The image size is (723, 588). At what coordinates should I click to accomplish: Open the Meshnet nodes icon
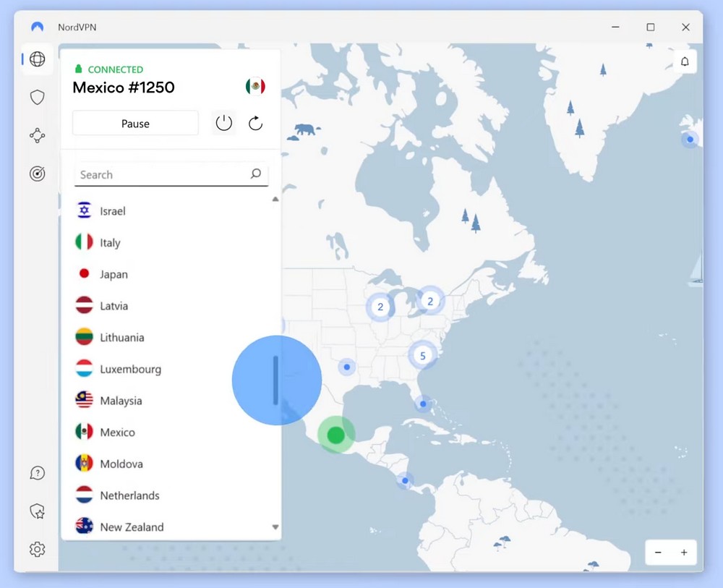point(38,135)
